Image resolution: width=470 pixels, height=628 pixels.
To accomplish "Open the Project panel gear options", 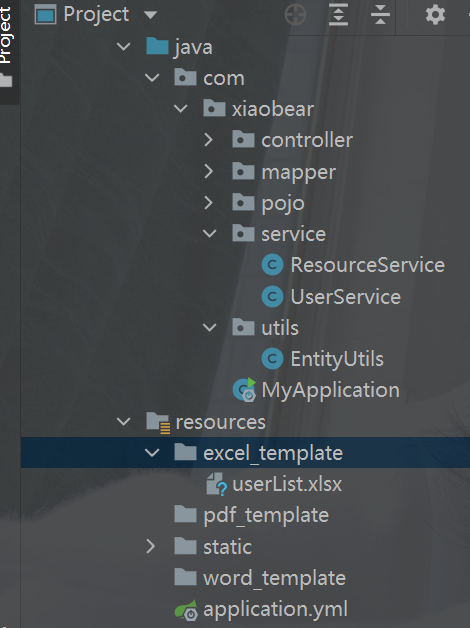I will point(435,15).
